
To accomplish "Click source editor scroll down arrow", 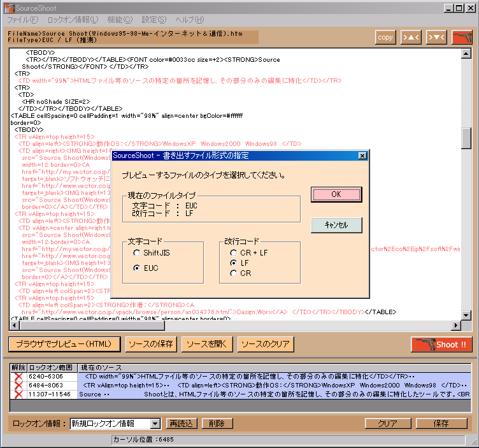I will 466,315.
